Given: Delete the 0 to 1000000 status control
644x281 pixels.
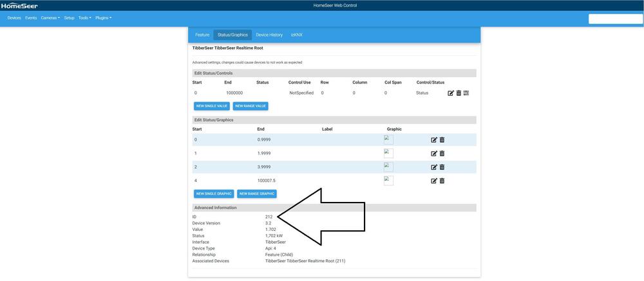Looking at the screenshot, I should (x=459, y=93).
